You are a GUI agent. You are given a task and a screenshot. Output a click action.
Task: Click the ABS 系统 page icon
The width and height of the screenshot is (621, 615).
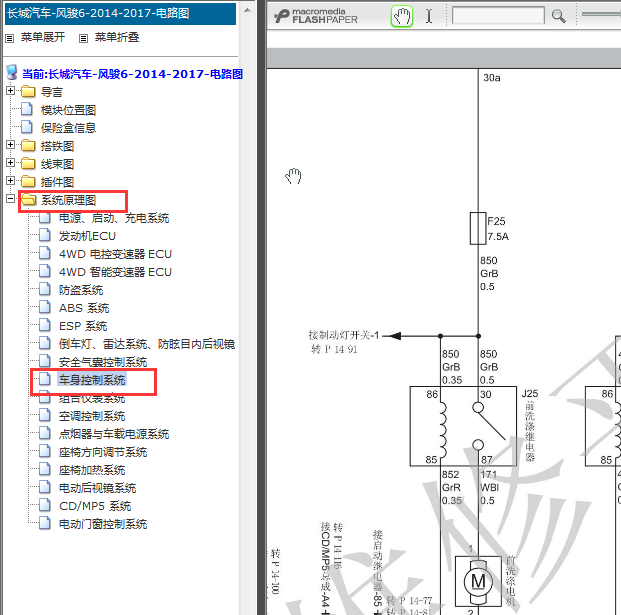(44, 307)
